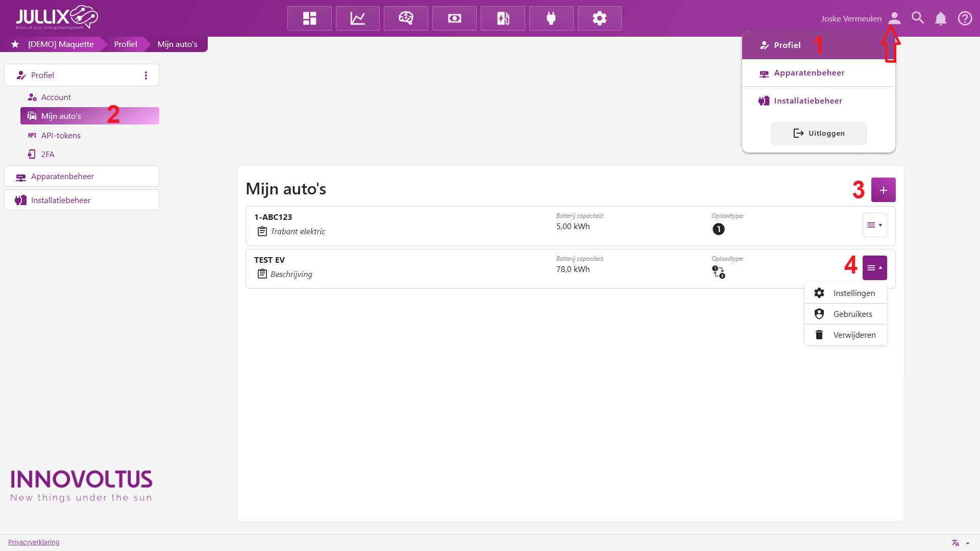
Task: Click the Uitloggen button
Action: [x=819, y=133]
